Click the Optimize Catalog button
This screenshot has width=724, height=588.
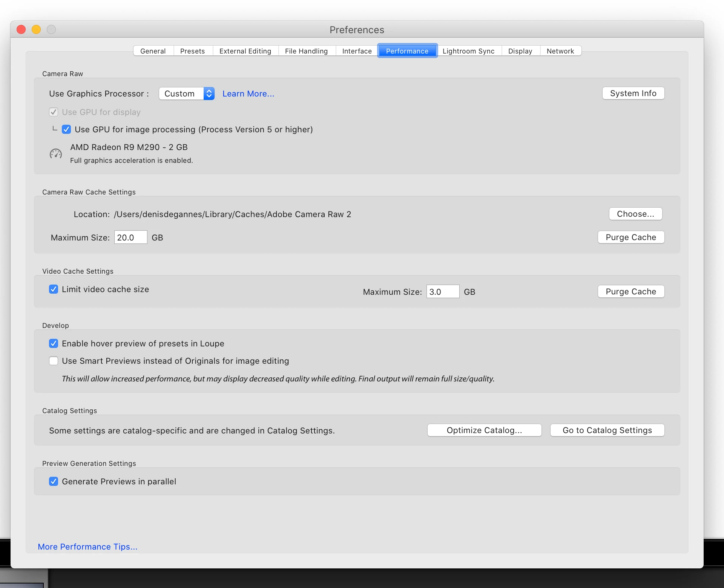(484, 430)
